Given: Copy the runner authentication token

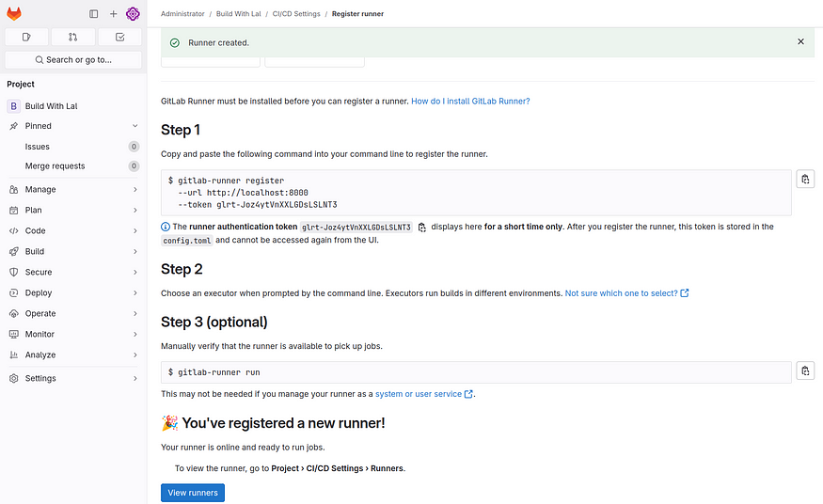Looking at the screenshot, I should click(x=422, y=228).
